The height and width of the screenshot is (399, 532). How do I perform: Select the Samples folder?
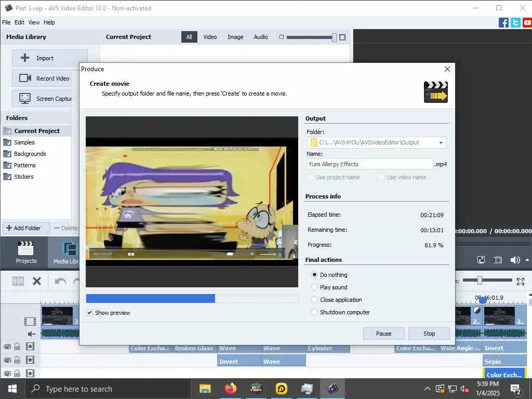pos(24,142)
